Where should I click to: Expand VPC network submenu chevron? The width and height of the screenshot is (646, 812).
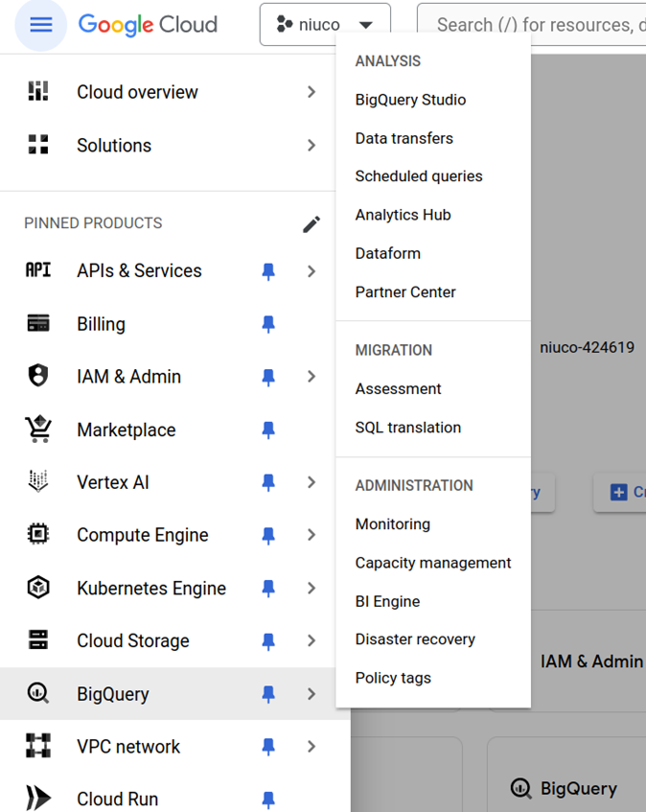pos(311,746)
